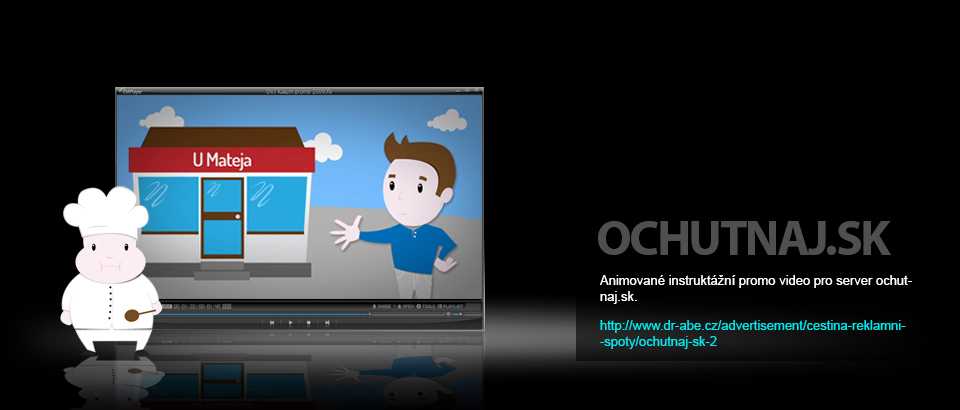Click the video file title in title bar

(x=299, y=92)
